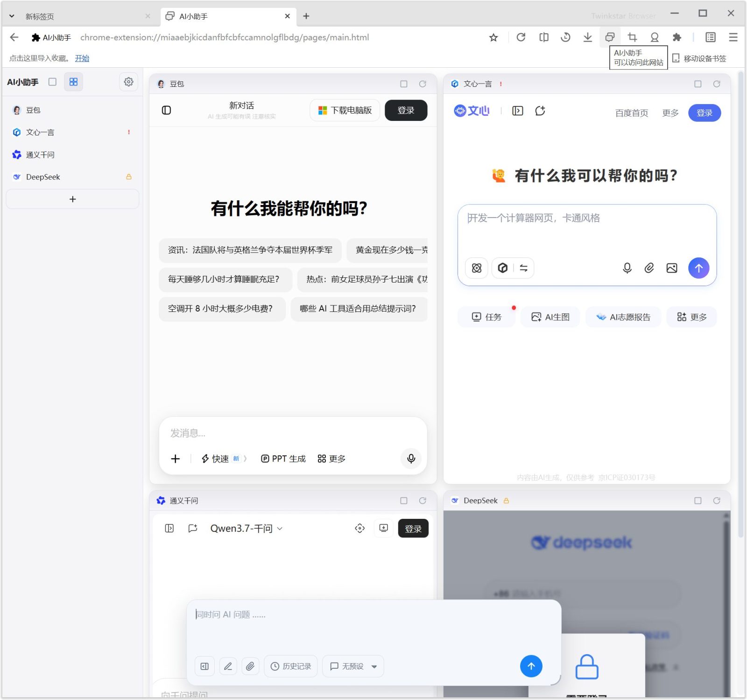Open 更多 menu in 文心 header
747x700 pixels.
(x=670, y=113)
